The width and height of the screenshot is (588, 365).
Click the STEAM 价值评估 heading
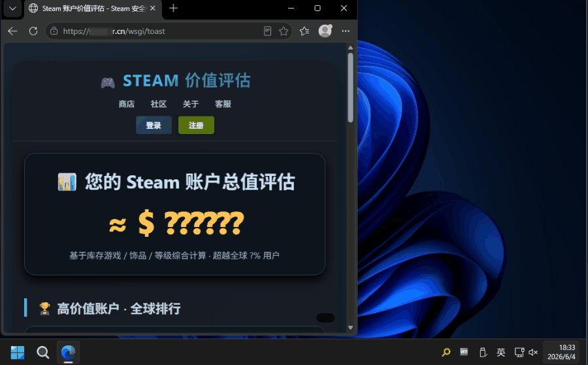point(187,80)
